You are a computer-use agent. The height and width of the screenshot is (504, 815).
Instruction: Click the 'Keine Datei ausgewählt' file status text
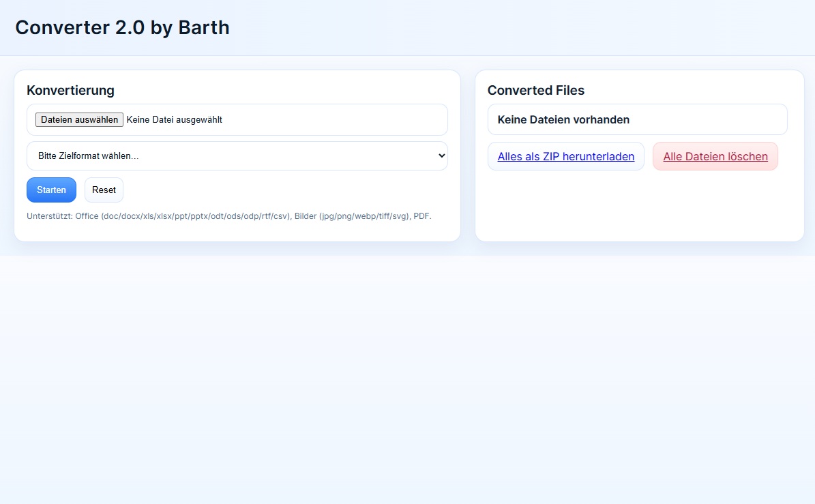click(175, 120)
